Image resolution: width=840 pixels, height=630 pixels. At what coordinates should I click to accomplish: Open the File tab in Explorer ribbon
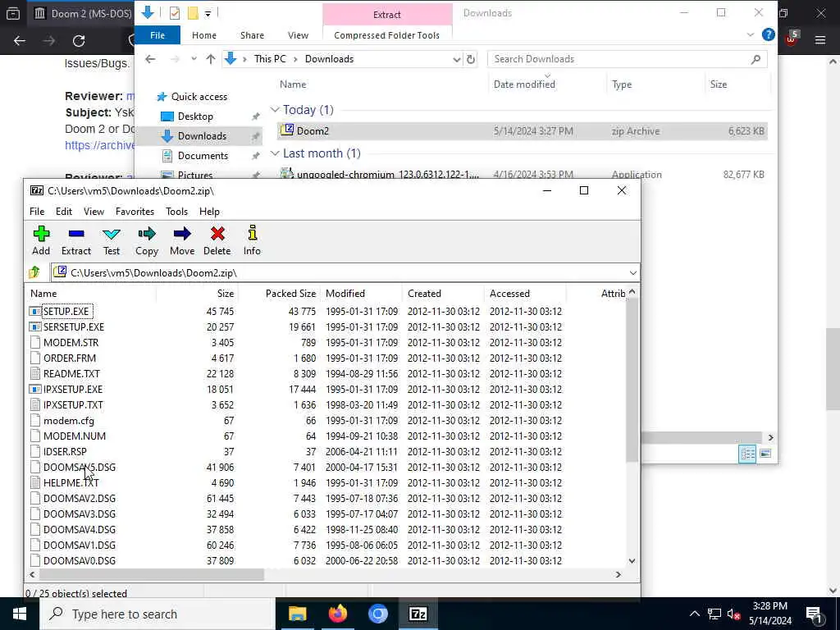[x=157, y=35]
